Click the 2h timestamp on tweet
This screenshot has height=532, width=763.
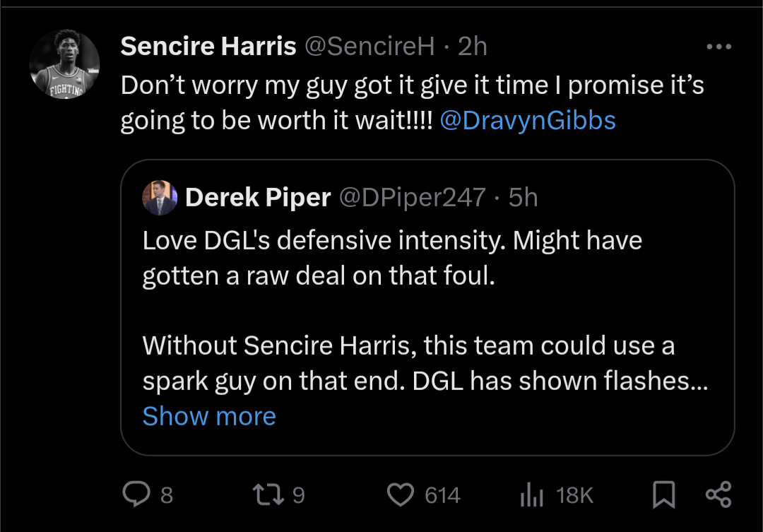(473, 47)
